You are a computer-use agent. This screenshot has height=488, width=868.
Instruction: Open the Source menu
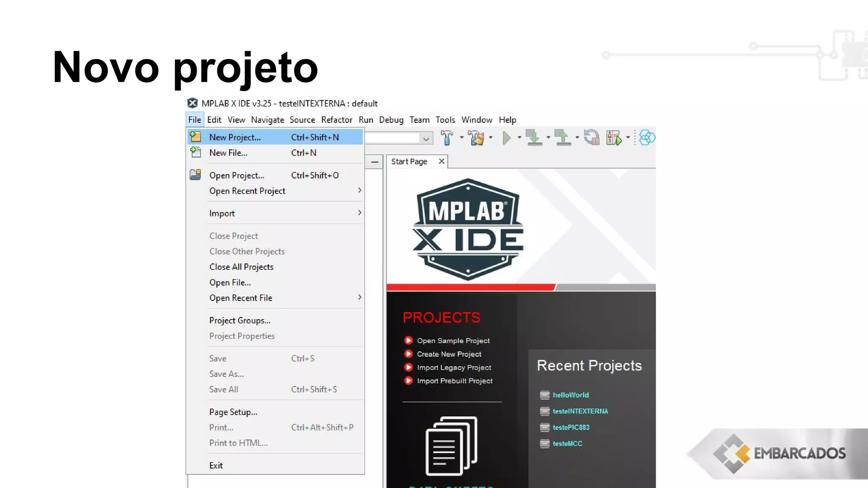302,120
